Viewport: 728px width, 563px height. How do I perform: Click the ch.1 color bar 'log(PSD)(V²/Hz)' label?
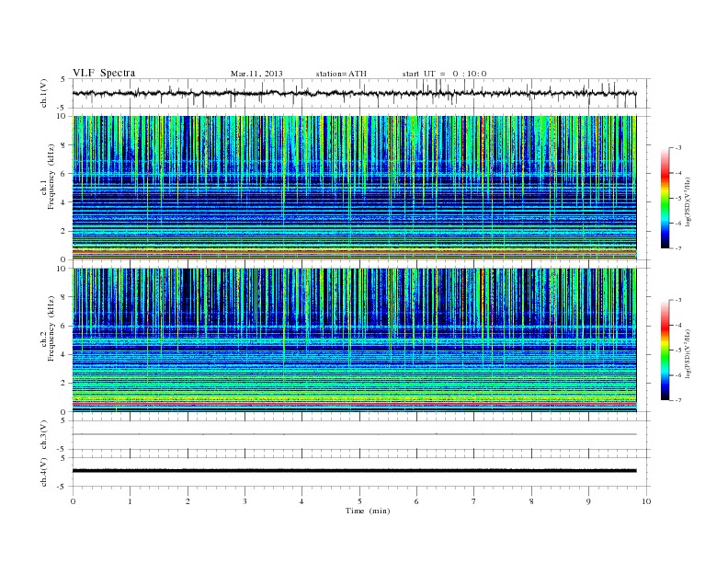click(x=688, y=201)
